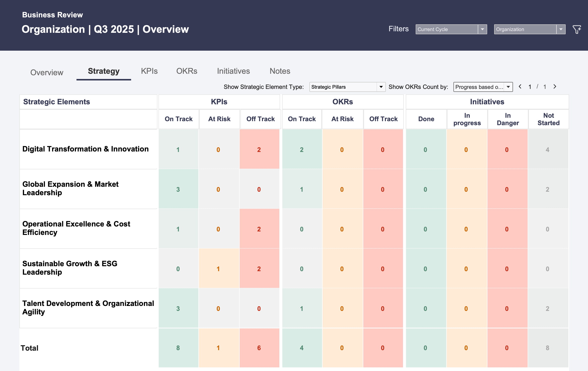Select the Strategy tab
Screen dimensions: 588x371
(x=104, y=71)
